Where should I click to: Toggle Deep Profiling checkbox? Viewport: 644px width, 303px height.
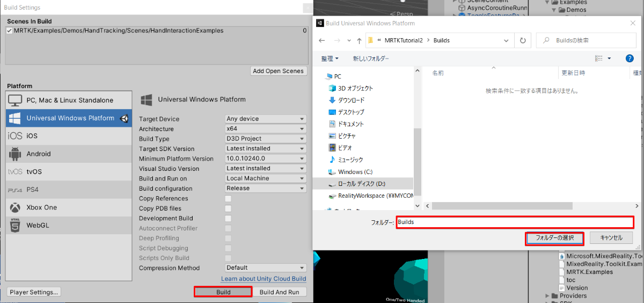tap(228, 238)
